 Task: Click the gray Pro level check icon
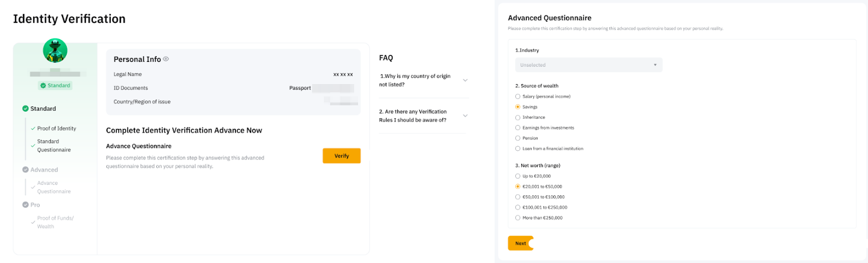click(25, 205)
